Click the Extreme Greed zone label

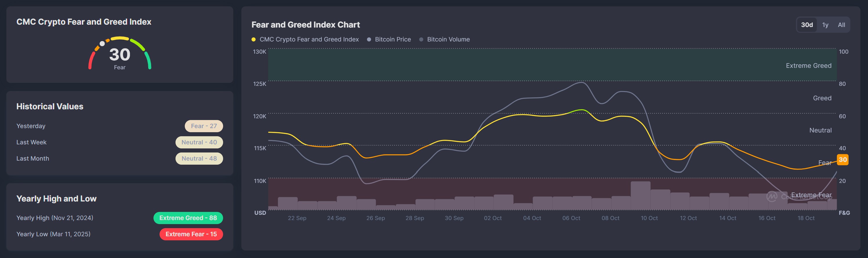[808, 66]
